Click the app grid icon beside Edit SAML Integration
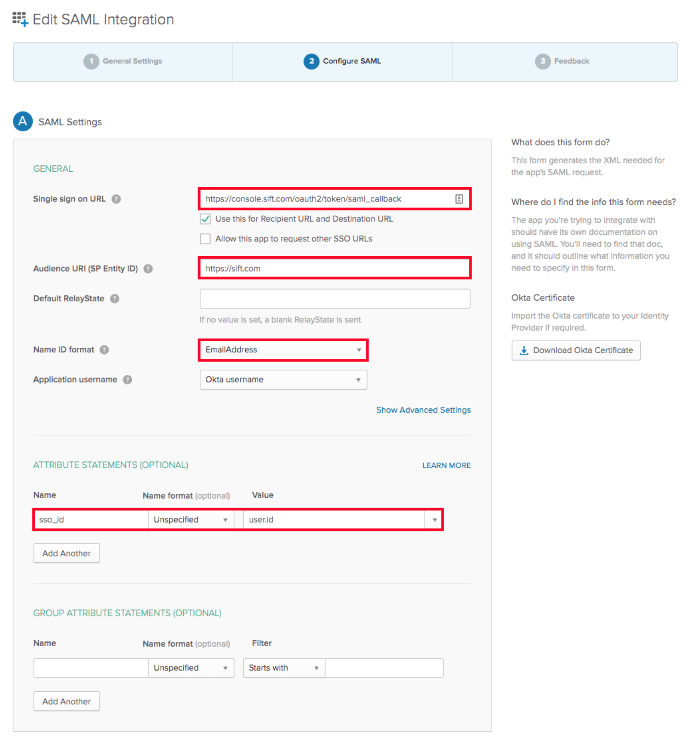This screenshot has height=747, width=700. point(20,19)
